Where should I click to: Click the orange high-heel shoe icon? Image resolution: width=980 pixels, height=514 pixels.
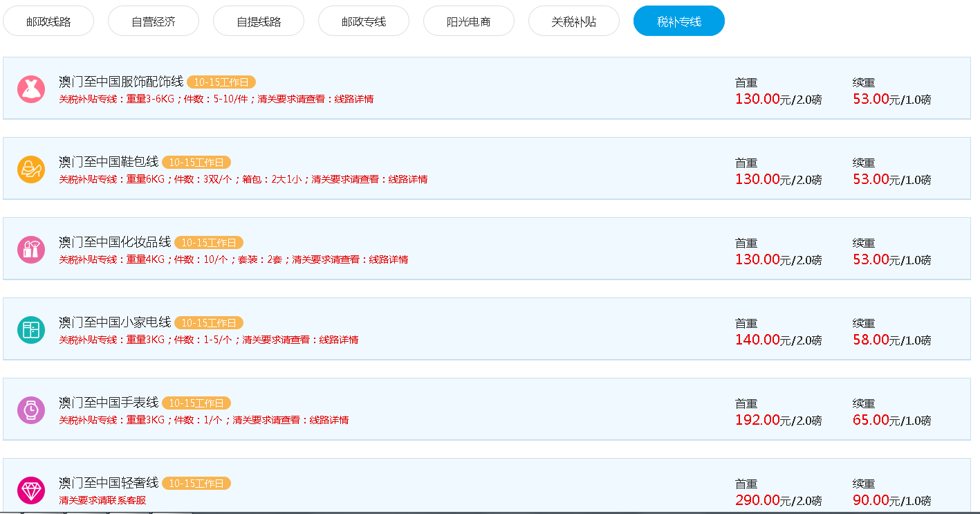pos(31,169)
